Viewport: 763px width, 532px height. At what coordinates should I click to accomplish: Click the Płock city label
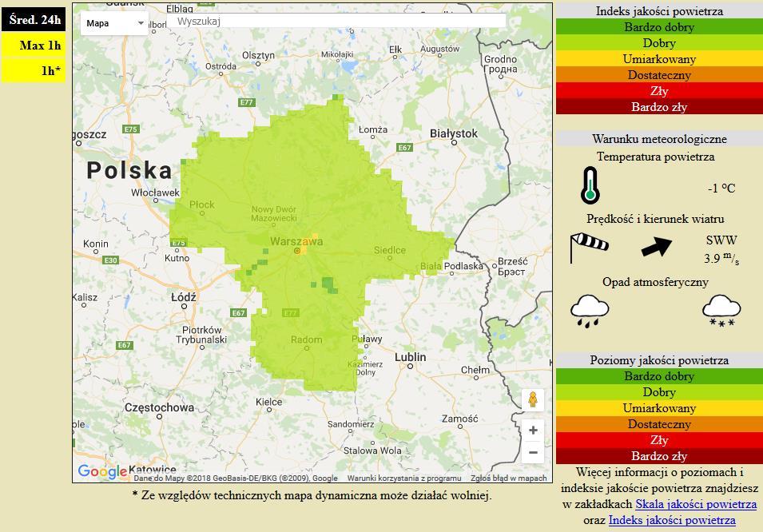[x=202, y=204]
